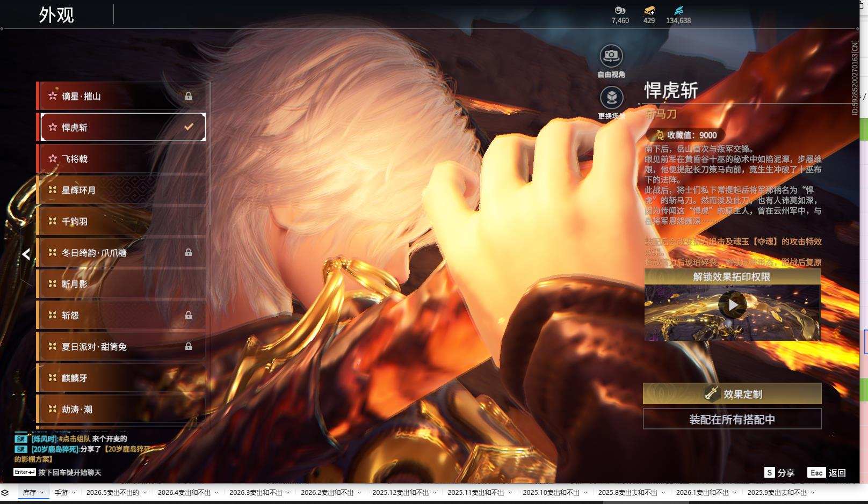Open the sheet list layers icon
868x504 pixels.
tap(5, 492)
